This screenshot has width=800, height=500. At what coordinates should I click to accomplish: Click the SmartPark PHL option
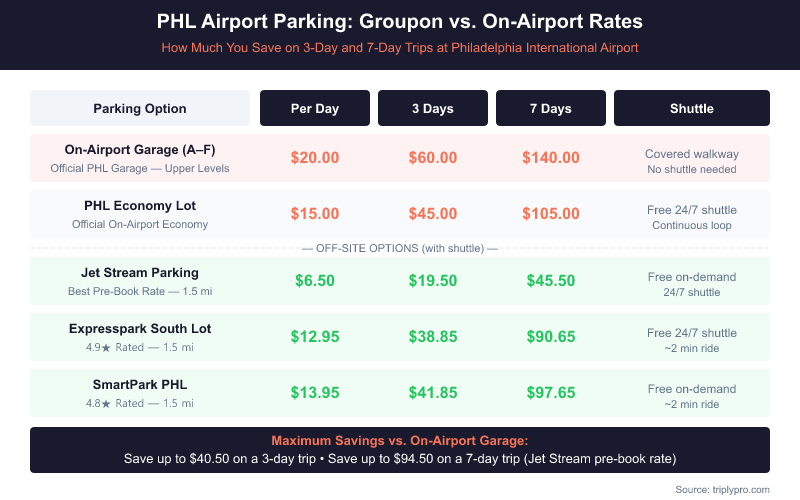[x=140, y=385]
